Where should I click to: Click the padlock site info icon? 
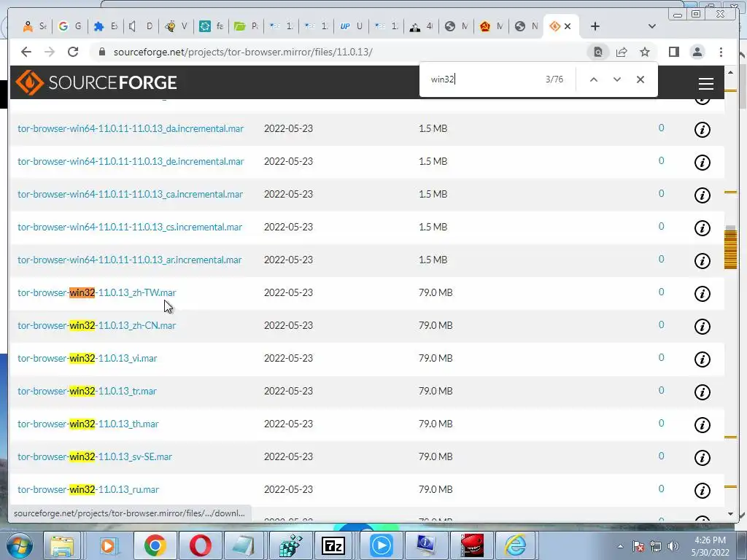[102, 52]
